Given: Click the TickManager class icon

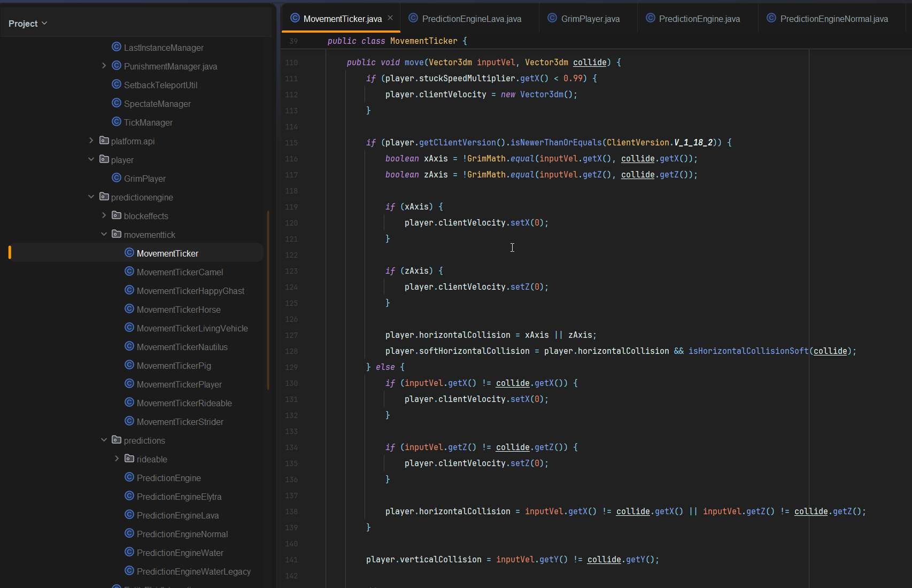Looking at the screenshot, I should pos(117,122).
